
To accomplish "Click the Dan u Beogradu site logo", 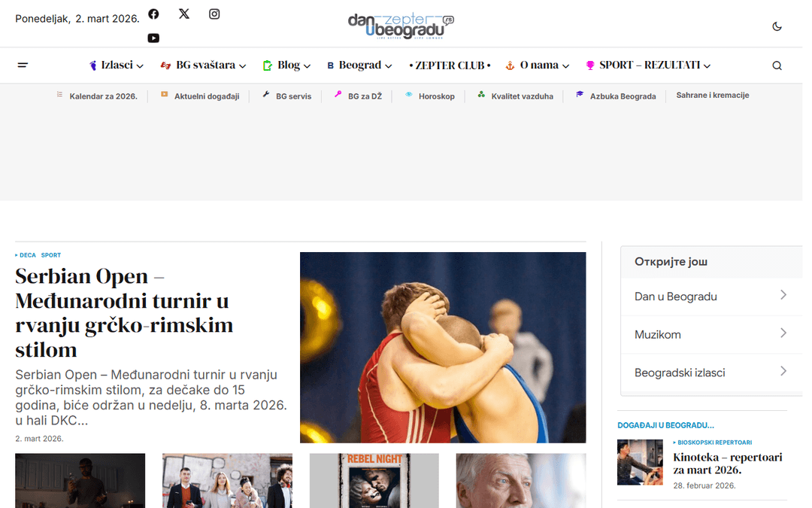I will point(400,26).
